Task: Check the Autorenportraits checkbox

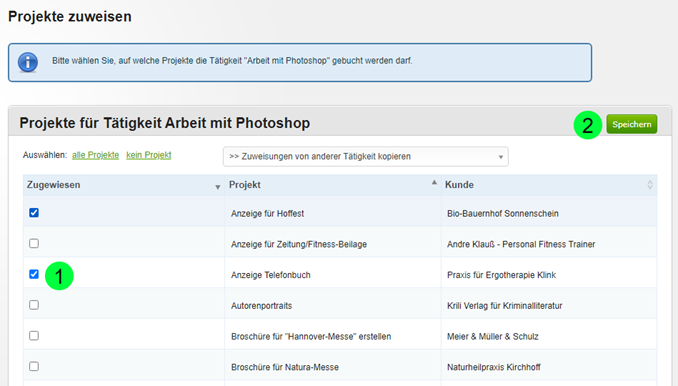Action: pyautogui.click(x=34, y=305)
